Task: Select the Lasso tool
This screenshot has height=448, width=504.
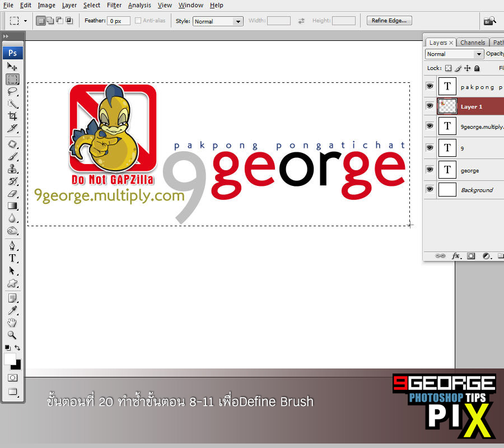Action: [x=12, y=91]
